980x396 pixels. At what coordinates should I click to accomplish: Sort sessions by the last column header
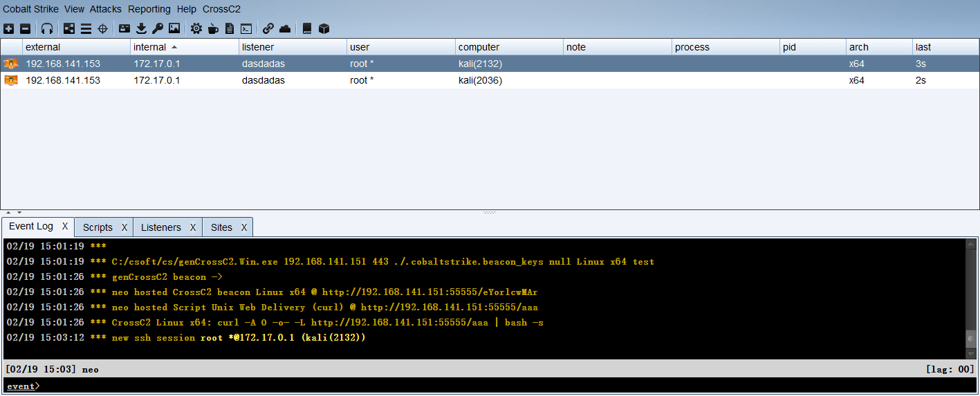tap(945, 47)
